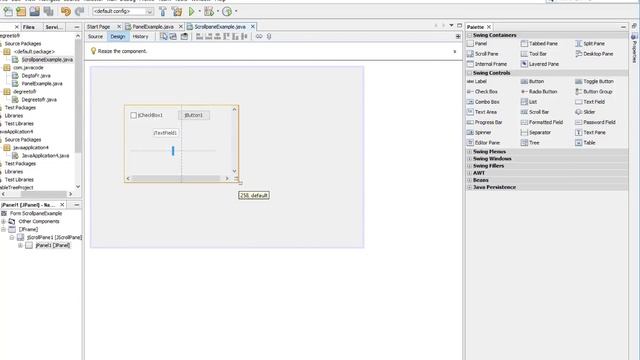Select the Combo Box palette component

pyautogui.click(x=483, y=102)
